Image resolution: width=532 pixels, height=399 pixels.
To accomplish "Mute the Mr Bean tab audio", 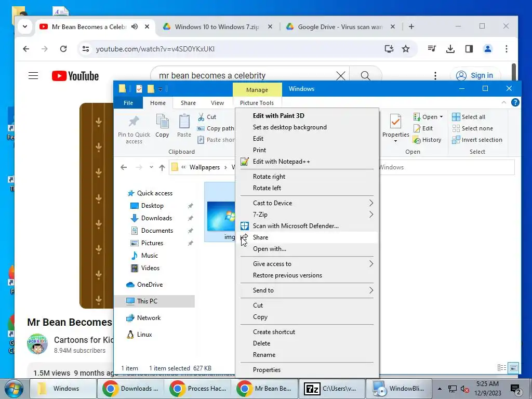I will [135, 26].
